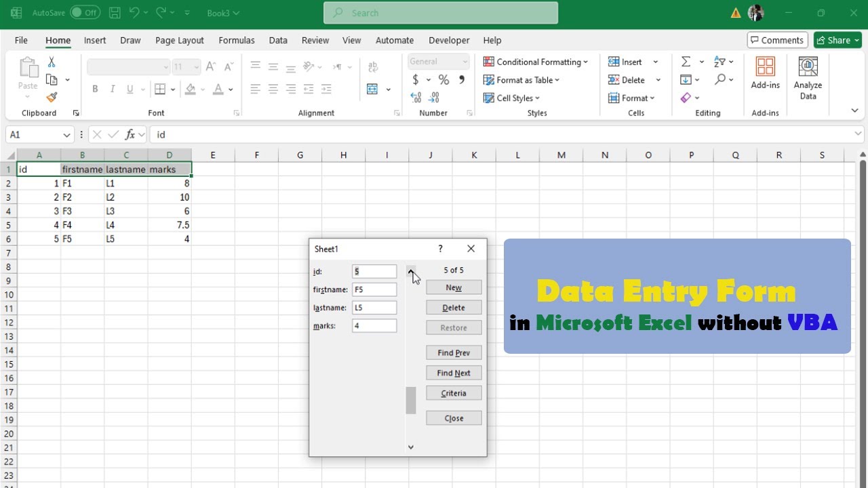Click Find Prev button in form
This screenshot has height=488, width=868.
[x=454, y=352]
